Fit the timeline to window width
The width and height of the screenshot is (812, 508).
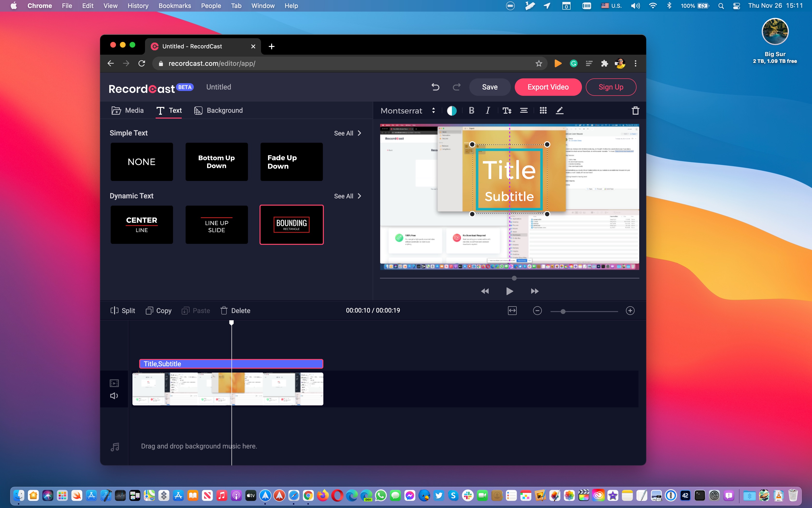[512, 311]
